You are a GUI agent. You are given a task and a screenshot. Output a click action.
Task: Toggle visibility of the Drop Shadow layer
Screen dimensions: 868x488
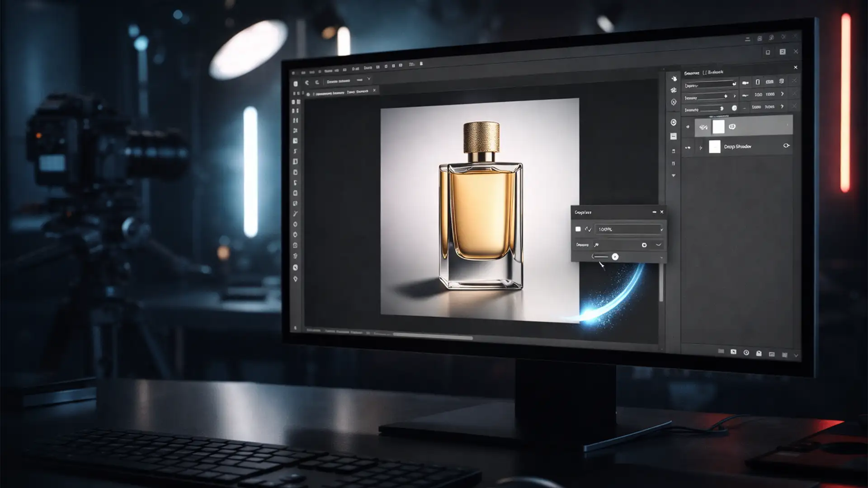688,147
